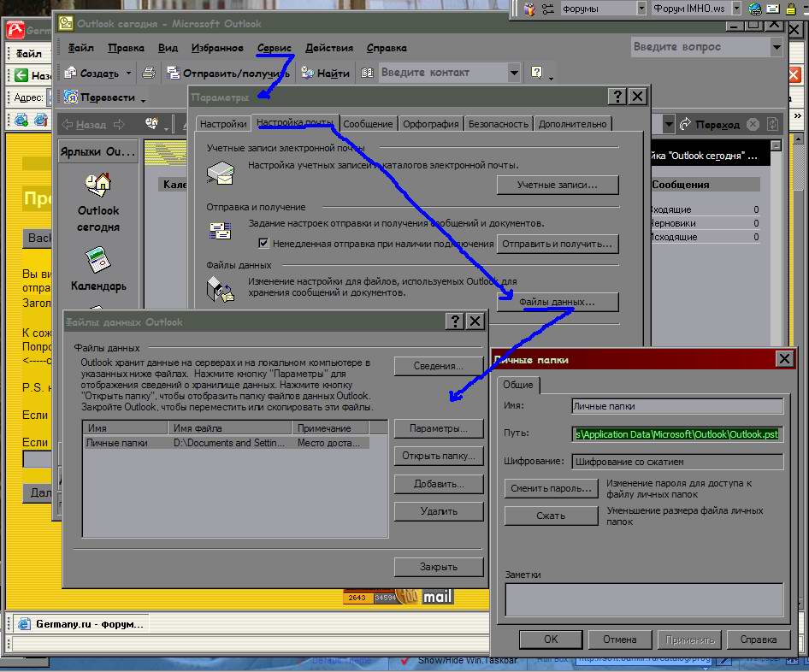Switch to the Настройки tab
The image size is (809, 672).
(223, 124)
